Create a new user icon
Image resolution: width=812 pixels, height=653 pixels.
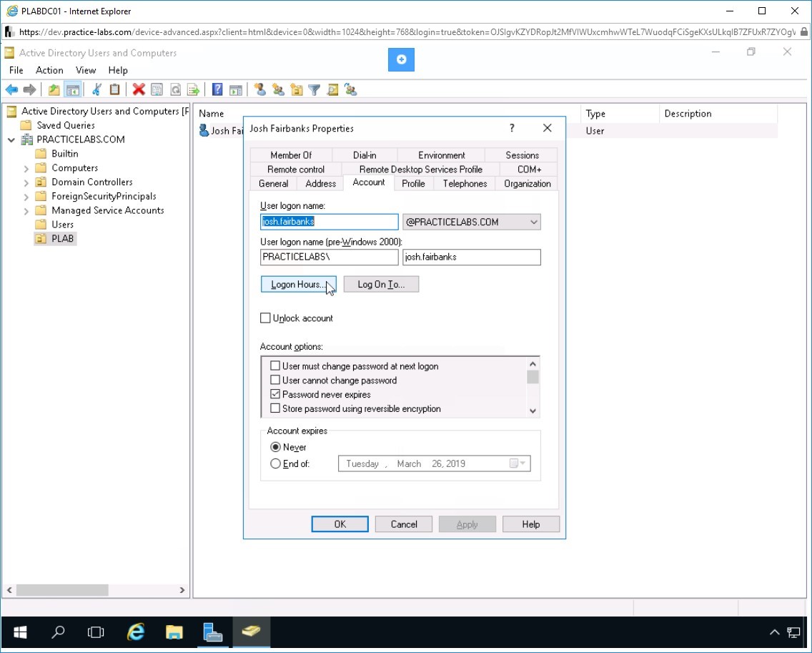260,89
